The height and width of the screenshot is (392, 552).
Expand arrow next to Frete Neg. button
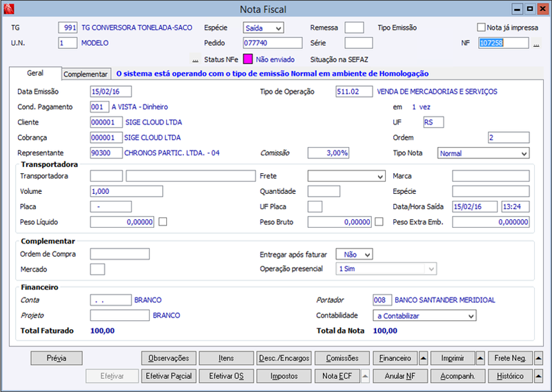pyautogui.click(x=538, y=358)
